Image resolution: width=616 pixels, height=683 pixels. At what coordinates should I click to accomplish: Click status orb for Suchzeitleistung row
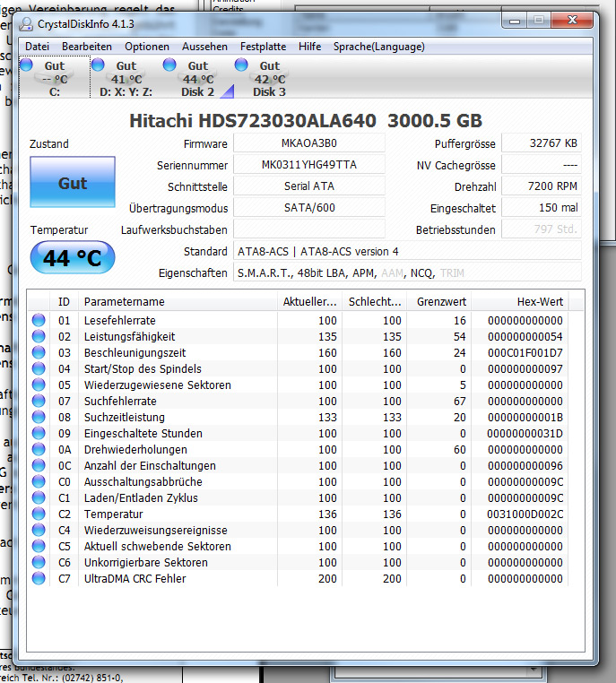click(39, 417)
